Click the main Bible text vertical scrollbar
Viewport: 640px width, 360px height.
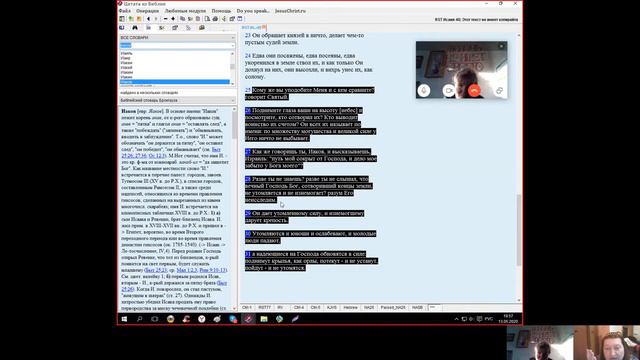pyautogui.click(x=519, y=167)
